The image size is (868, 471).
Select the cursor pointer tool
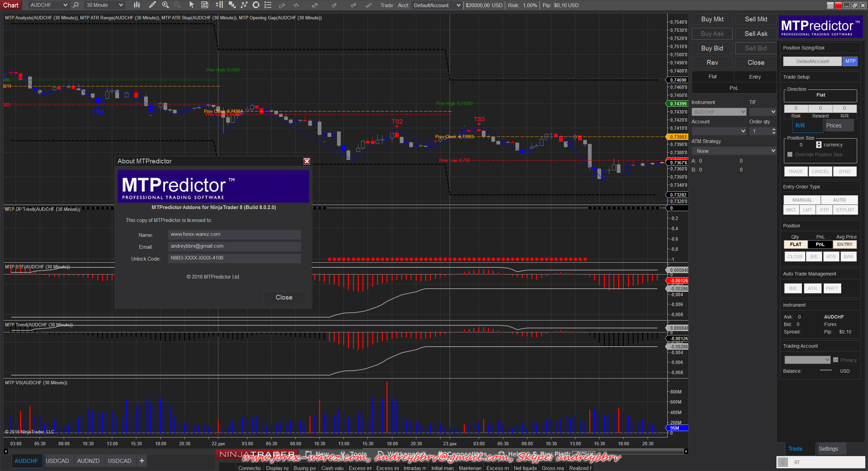pos(192,5)
